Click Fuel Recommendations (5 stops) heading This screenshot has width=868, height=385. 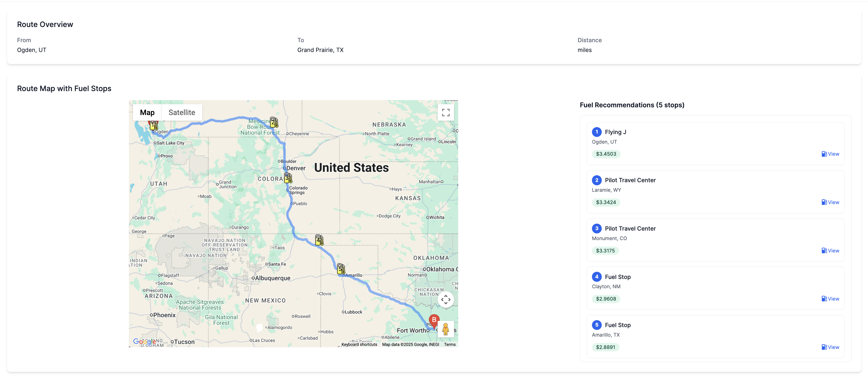pos(632,105)
